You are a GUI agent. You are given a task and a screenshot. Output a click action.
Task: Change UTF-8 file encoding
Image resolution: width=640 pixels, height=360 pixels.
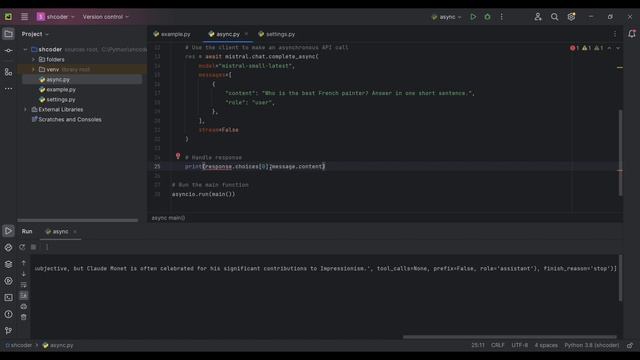pyautogui.click(x=520, y=345)
